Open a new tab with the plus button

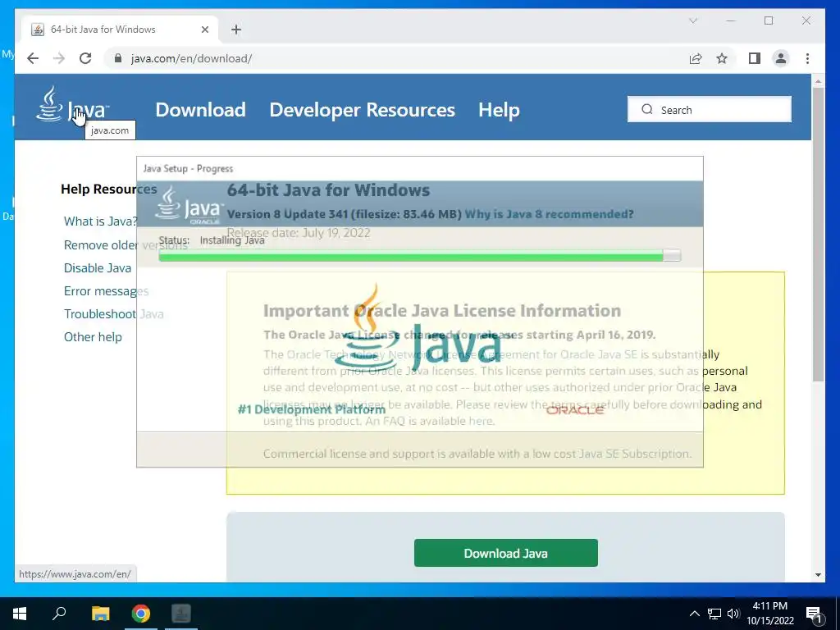(x=236, y=30)
